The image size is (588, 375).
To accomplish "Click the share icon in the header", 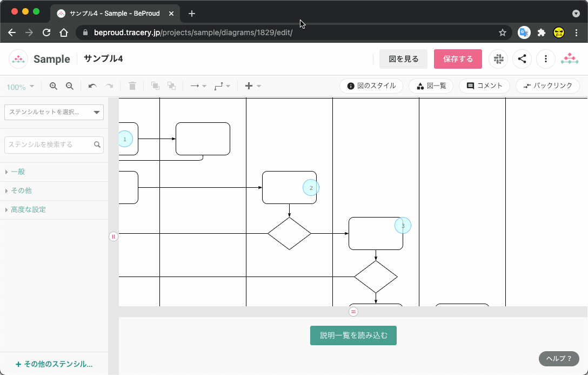I will click(522, 58).
